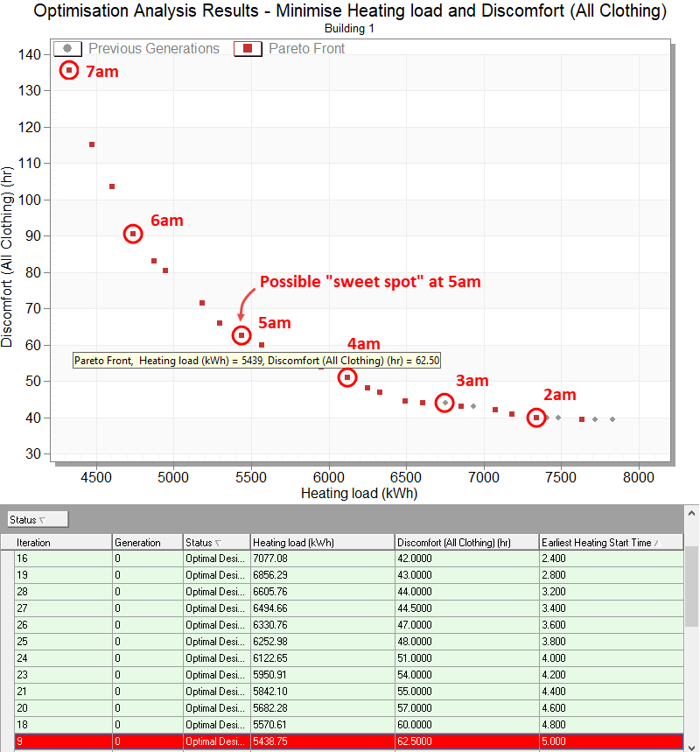
Task: Click the Previous Generations legend marker
Action: (67, 48)
